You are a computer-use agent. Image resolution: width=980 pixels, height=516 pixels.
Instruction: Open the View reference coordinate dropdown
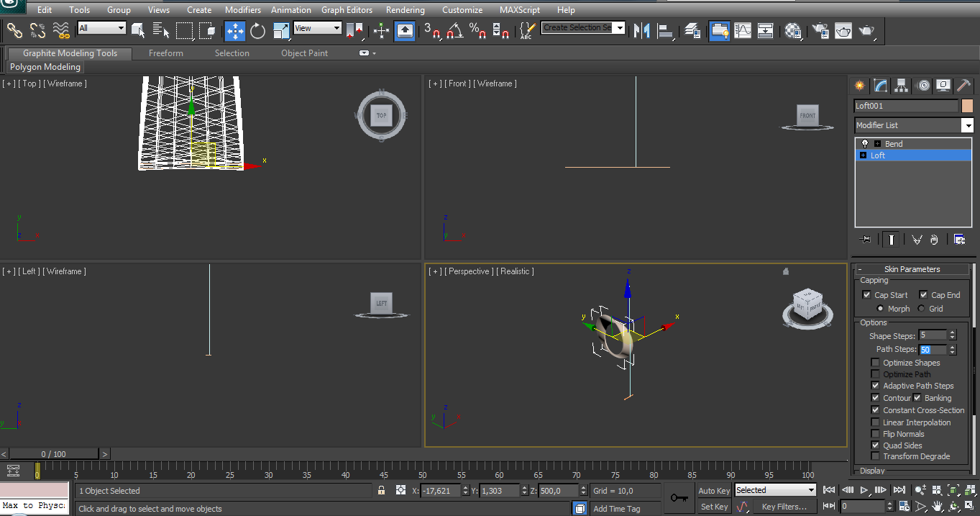pos(317,28)
